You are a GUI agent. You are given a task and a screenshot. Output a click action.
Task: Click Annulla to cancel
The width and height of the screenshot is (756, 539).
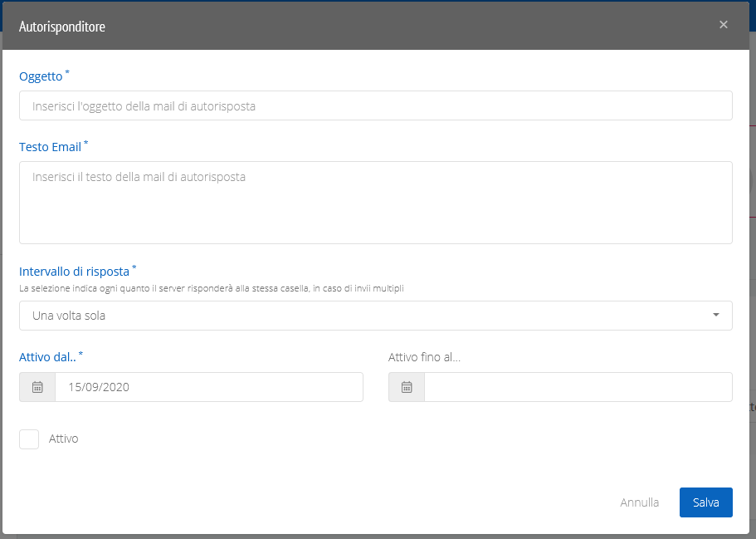[x=639, y=502]
